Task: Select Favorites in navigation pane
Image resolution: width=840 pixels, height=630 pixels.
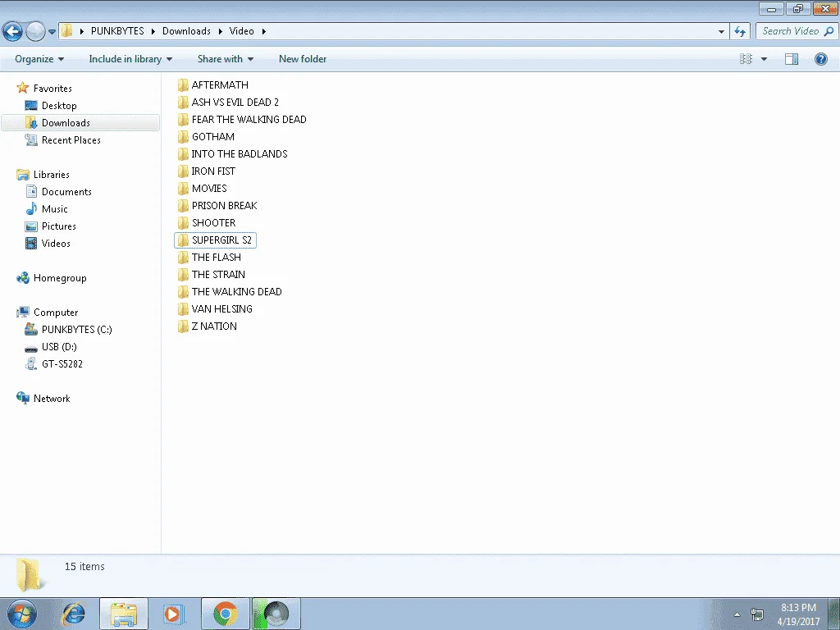Action: 52,89
